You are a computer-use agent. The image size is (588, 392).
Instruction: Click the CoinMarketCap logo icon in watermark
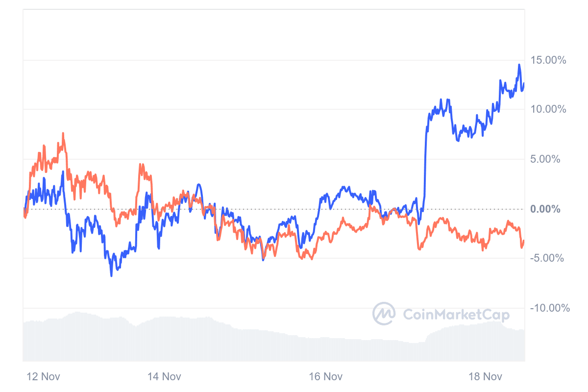pyautogui.click(x=384, y=314)
